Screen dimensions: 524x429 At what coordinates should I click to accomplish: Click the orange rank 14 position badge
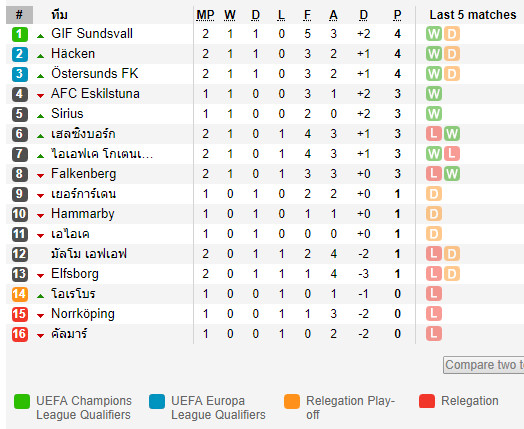20,294
